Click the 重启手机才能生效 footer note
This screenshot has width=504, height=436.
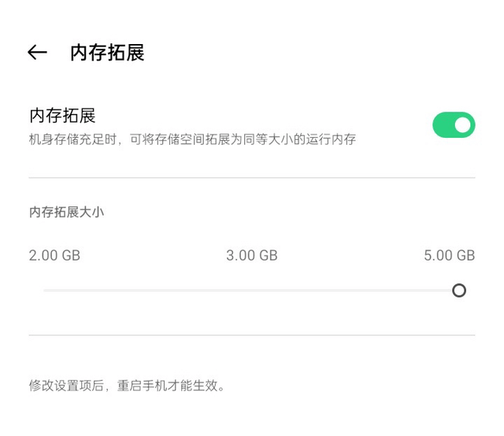click(127, 386)
